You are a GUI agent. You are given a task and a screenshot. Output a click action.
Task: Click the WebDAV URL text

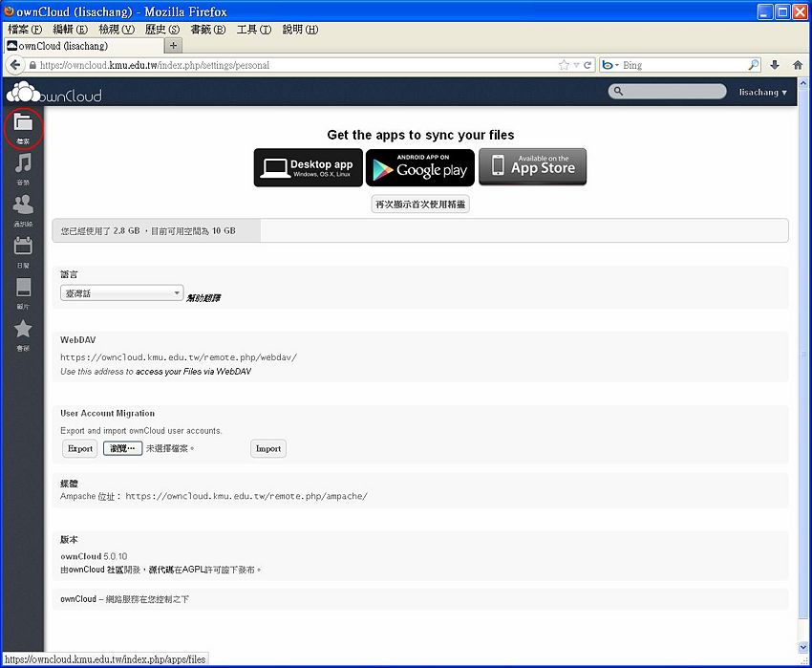pyautogui.click(x=179, y=357)
